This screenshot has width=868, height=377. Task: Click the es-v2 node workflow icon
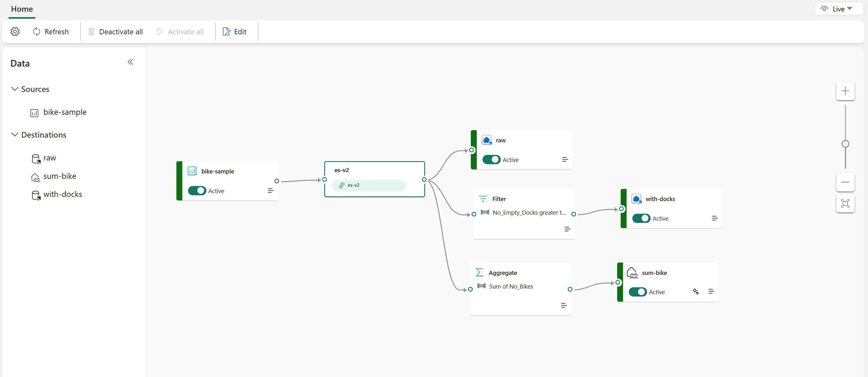click(x=342, y=185)
